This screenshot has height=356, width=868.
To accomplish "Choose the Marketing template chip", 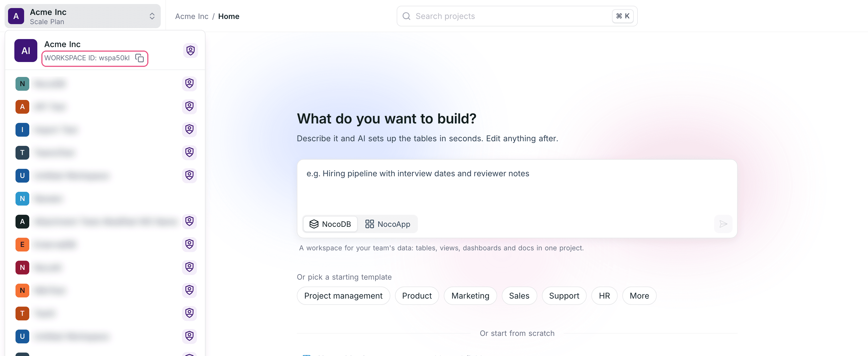I will pos(470,296).
